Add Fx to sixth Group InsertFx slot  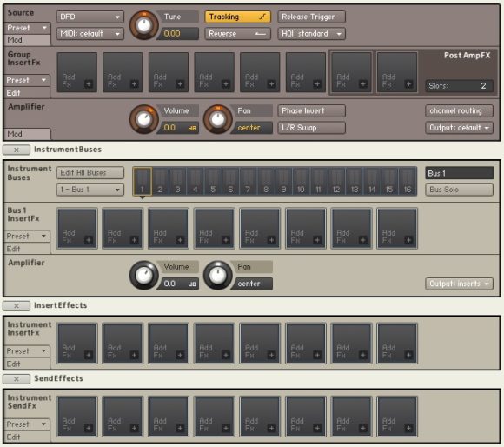(x=305, y=72)
